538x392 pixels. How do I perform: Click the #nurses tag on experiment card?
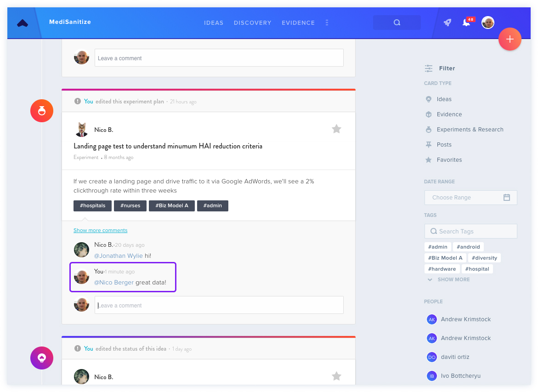(x=130, y=205)
